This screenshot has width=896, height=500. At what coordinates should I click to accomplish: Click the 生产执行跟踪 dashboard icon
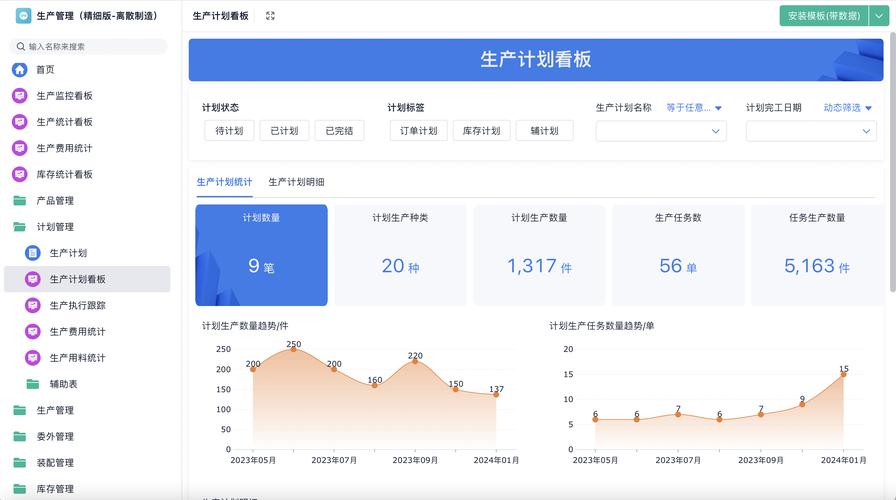[x=33, y=305]
